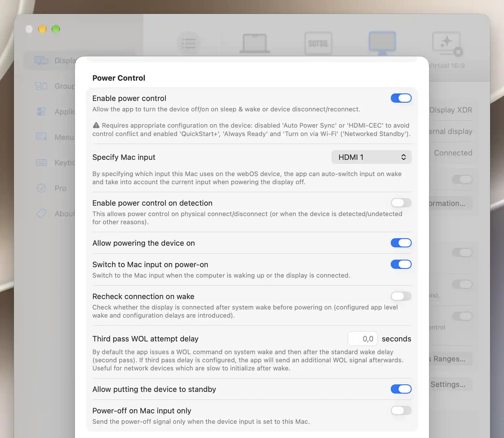Enable Power-off on Mac input only
This screenshot has height=438, width=504.
(401, 410)
